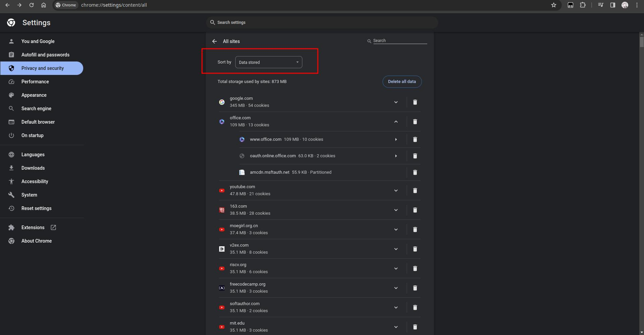644x335 pixels.
Task: Expand the softauthor.com site entry
Action: (x=396, y=307)
